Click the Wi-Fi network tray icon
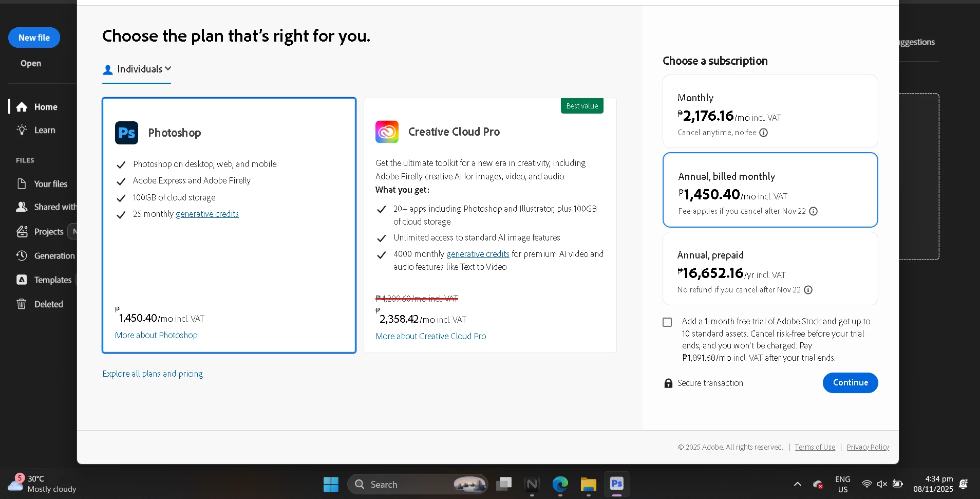 click(866, 484)
